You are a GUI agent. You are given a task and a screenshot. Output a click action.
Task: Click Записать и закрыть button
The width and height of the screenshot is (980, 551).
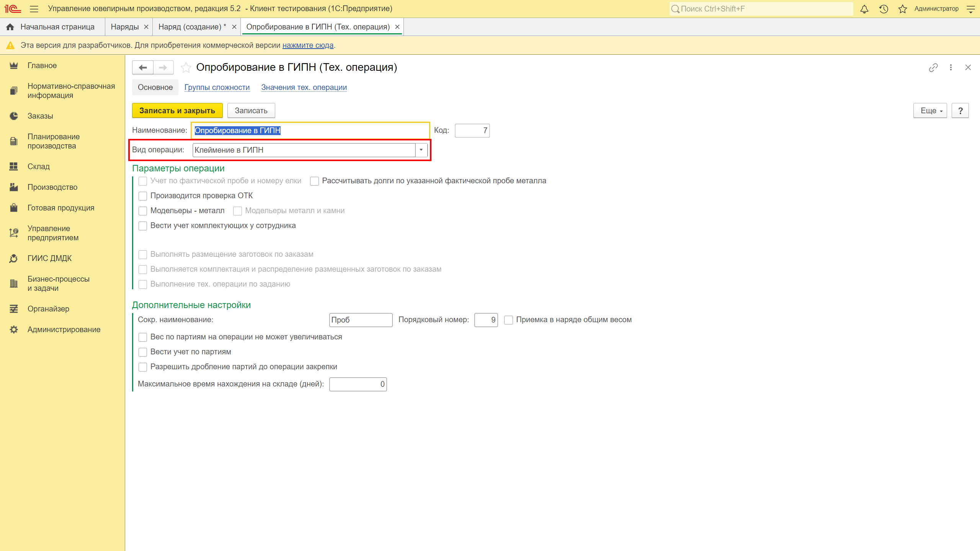(x=177, y=111)
